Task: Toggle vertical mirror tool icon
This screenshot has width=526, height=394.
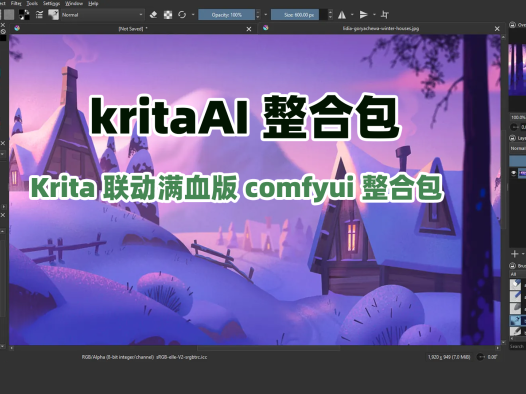Action: 364,15
